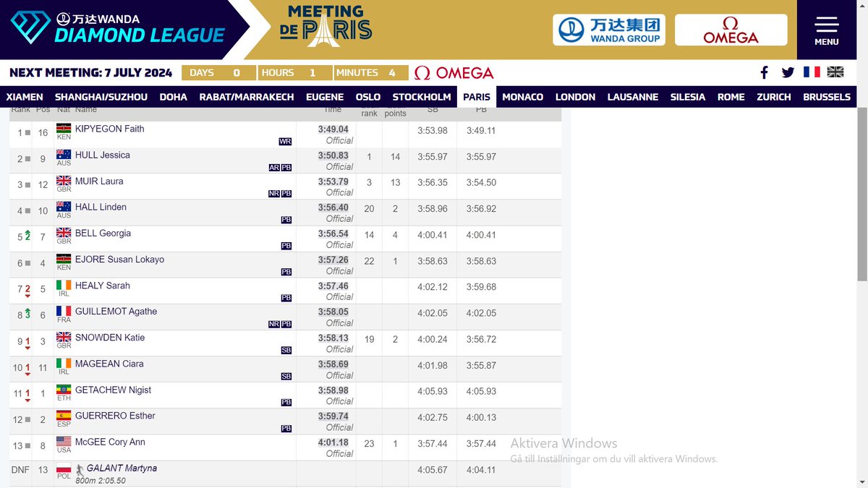
Task: Click the Irish flag beside HEALY Sarah
Action: [64, 285]
